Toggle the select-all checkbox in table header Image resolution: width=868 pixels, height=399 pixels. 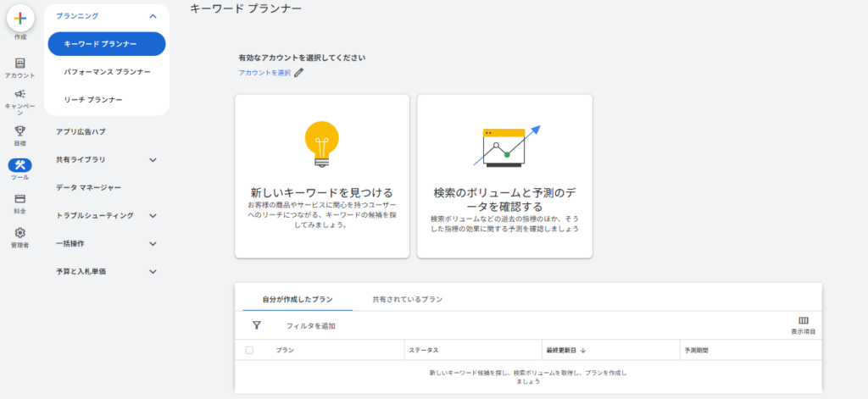tap(249, 350)
